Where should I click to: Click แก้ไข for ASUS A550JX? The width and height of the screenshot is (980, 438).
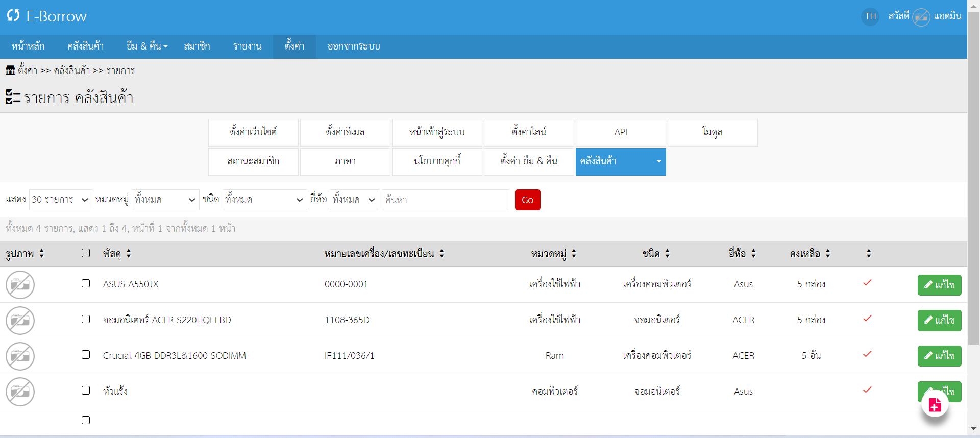tap(939, 285)
